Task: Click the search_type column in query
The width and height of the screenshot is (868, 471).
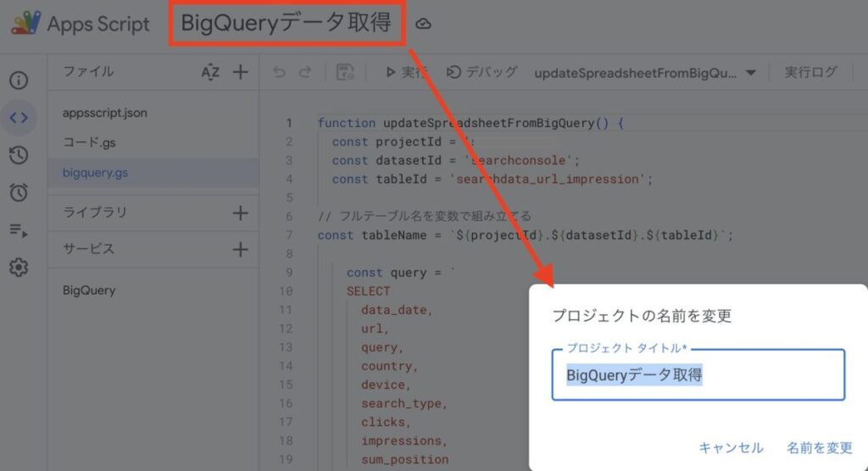Action: point(403,403)
